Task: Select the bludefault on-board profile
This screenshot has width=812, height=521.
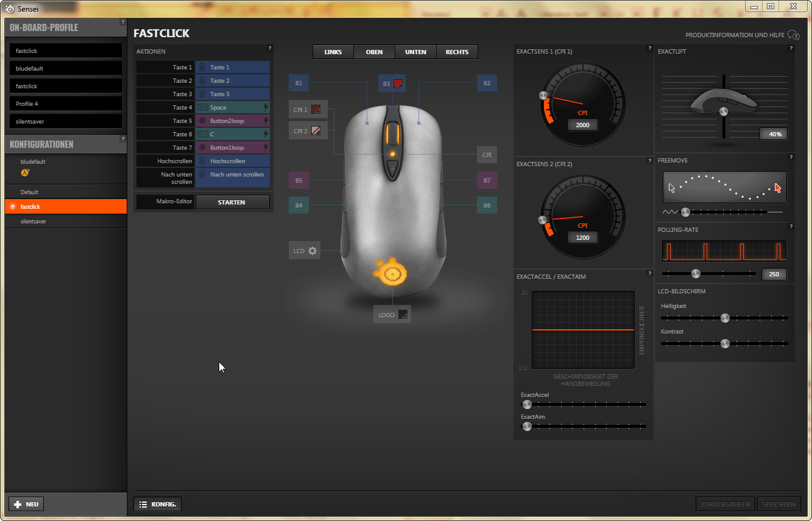Action: [66, 68]
